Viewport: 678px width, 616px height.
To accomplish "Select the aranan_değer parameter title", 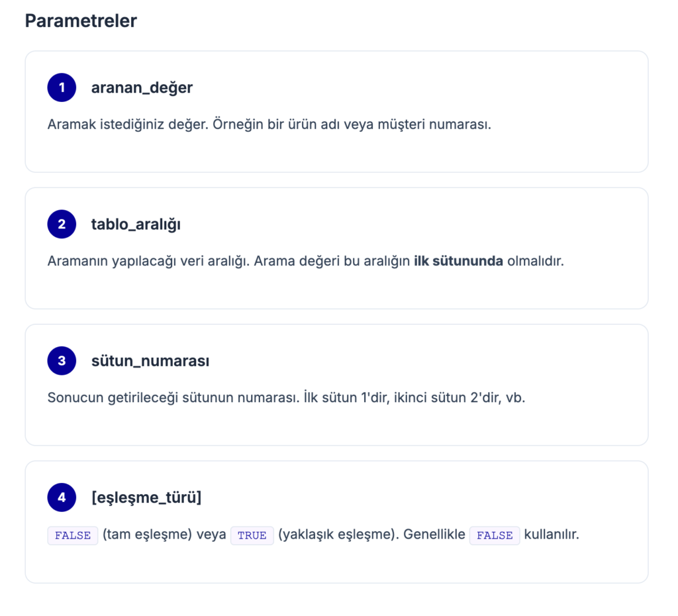I will 142,87.
